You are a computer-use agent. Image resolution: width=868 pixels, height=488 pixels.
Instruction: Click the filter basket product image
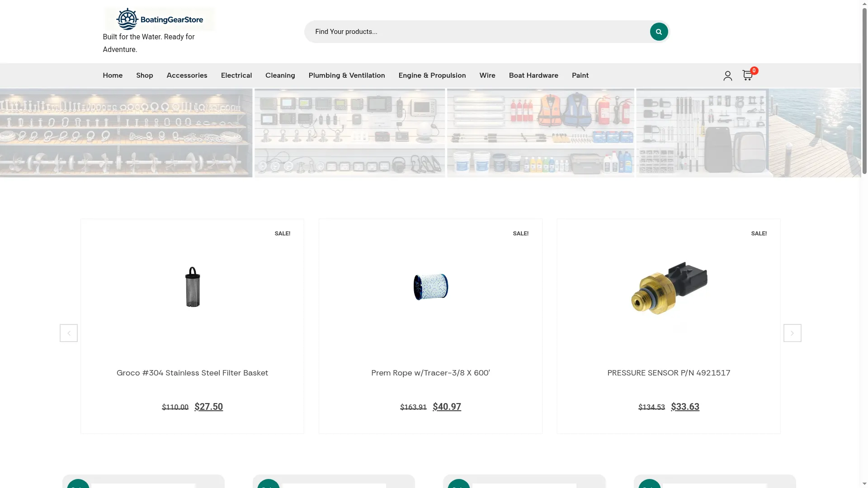(x=193, y=286)
